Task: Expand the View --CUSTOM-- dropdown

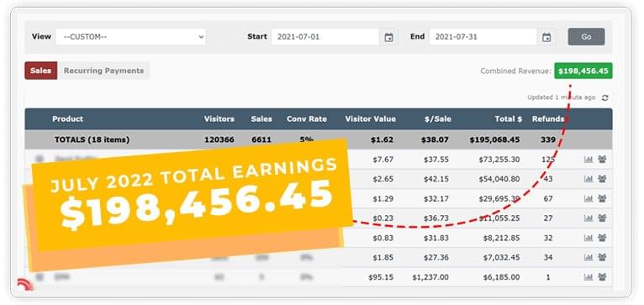Action: [x=130, y=37]
